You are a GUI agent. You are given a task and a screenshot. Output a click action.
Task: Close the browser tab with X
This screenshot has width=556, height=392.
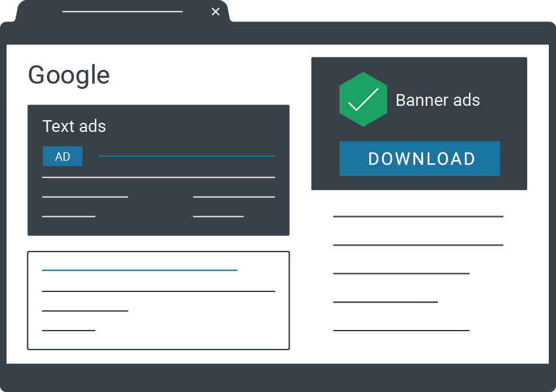pos(215,12)
